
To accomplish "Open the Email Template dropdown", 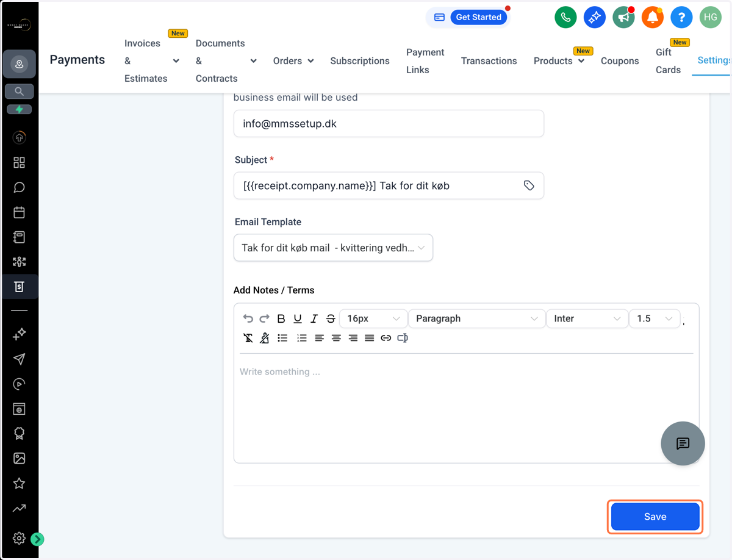I will click(x=333, y=248).
